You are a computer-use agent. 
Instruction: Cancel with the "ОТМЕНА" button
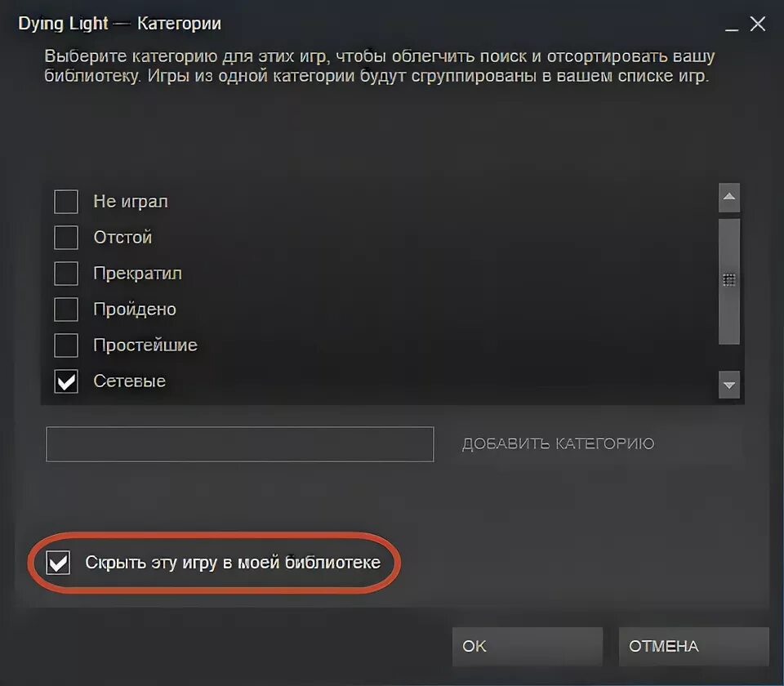[693, 647]
